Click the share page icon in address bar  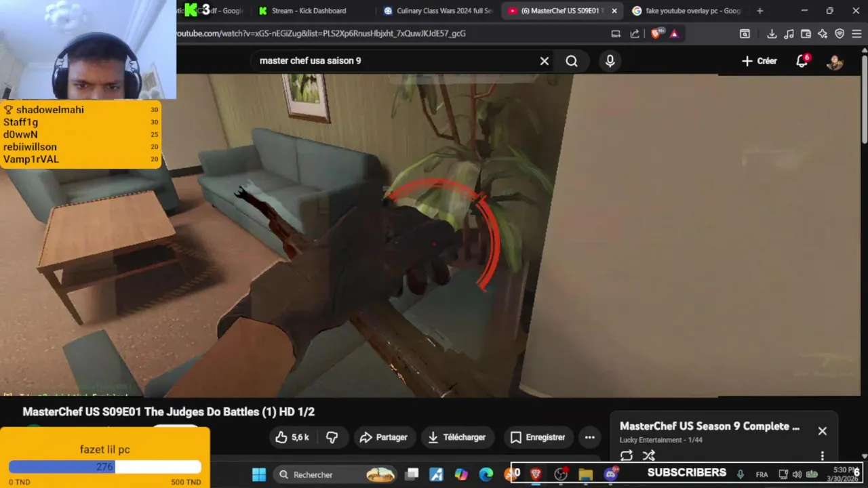click(x=635, y=34)
